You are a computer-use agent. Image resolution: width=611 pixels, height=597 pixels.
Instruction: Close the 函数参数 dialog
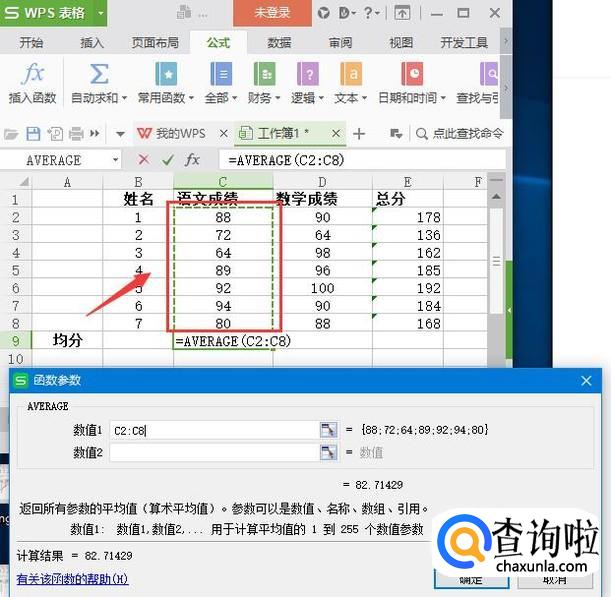tap(586, 381)
